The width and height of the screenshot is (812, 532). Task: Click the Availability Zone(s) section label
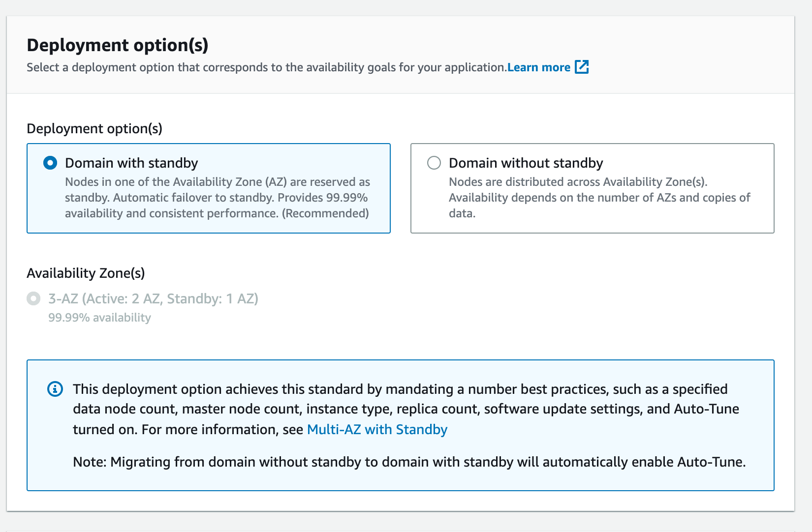[86, 273]
